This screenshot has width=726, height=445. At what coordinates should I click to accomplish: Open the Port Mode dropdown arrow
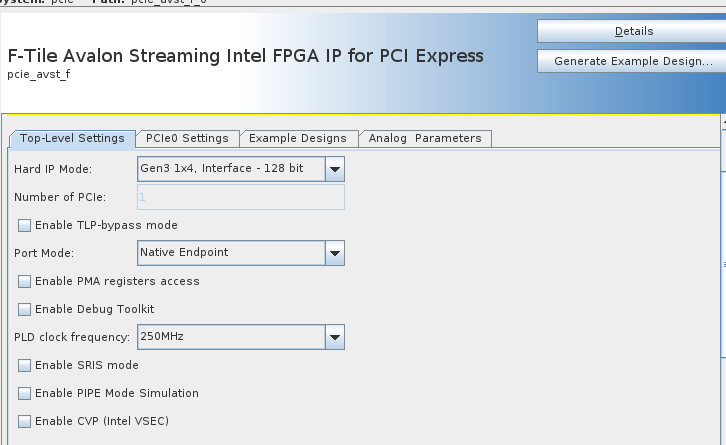tap(335, 253)
